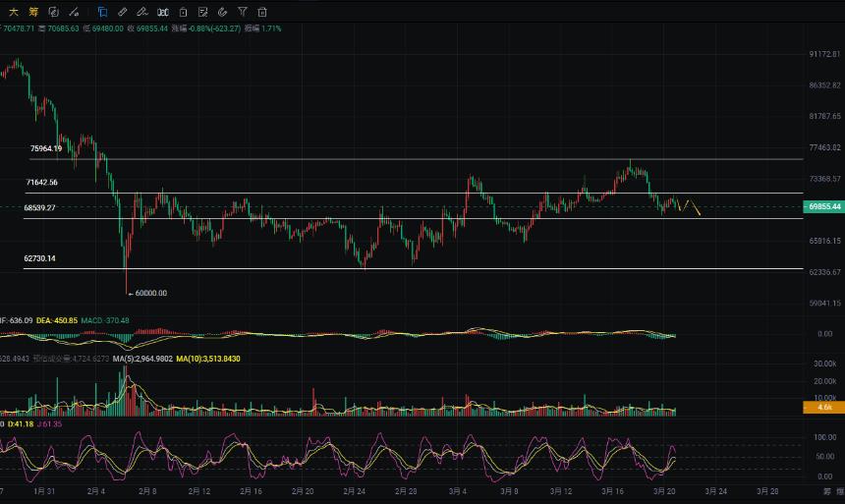Screen dimensions: 845x504
Task: Click the 3月24 date on time axis
Action: pos(716,491)
